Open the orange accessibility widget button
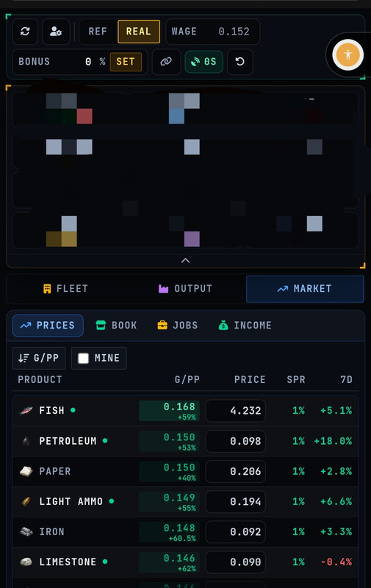371x588 pixels. point(347,54)
